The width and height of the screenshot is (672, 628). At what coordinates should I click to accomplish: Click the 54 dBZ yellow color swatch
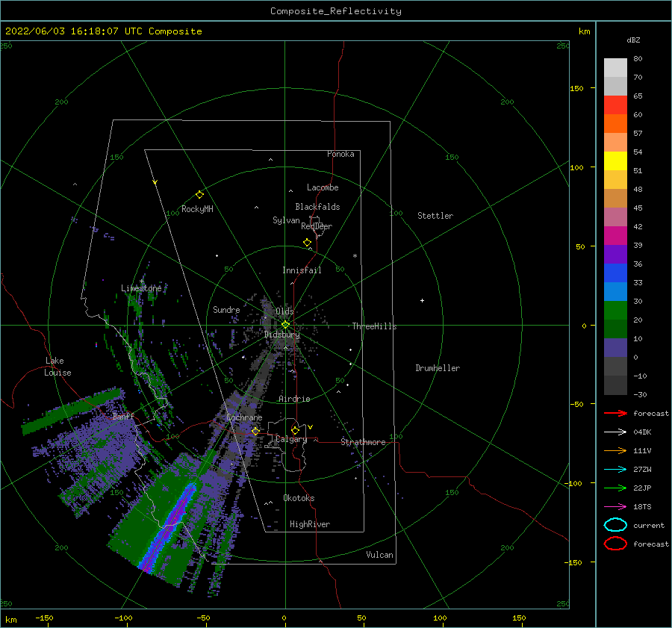[x=615, y=161]
